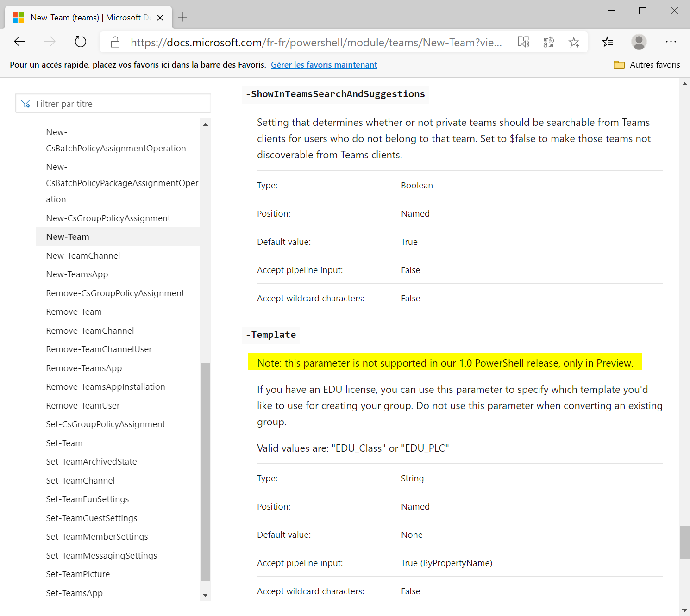
Task: Click the sidebar scrollbar thumb
Action: point(206,471)
